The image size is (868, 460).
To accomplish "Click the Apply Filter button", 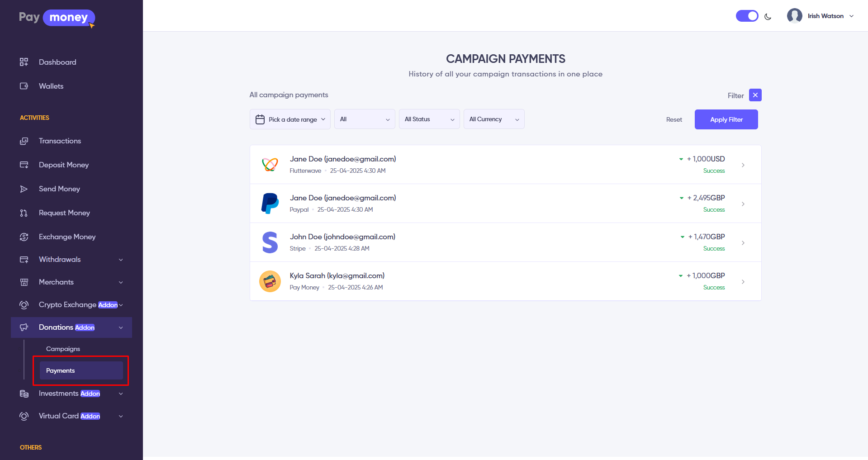I will [726, 119].
